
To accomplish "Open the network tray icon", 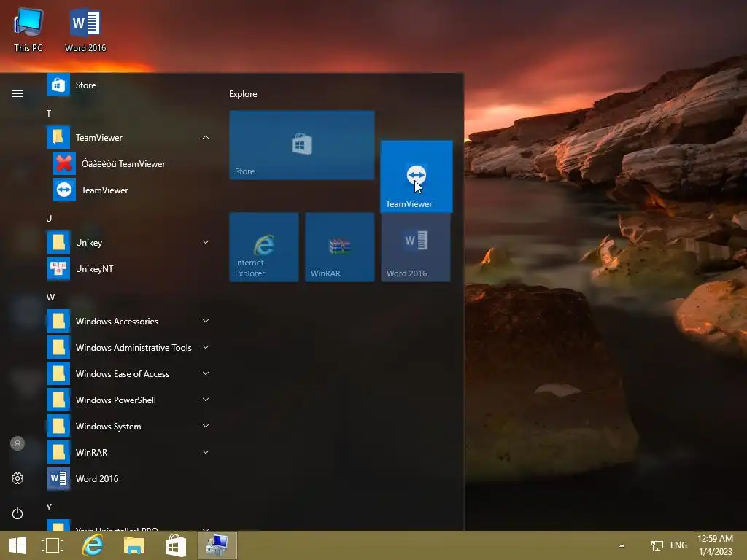I will point(657,545).
